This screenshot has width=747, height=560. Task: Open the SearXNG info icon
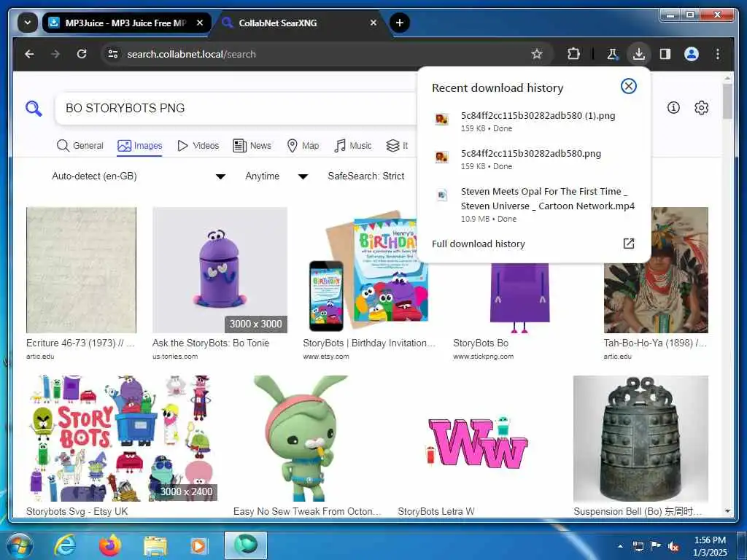pyautogui.click(x=673, y=108)
